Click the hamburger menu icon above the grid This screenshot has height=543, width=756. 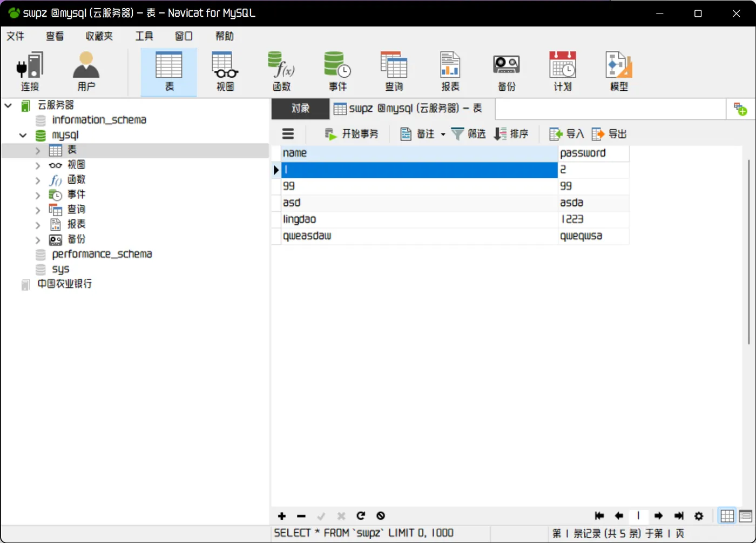[x=288, y=134]
